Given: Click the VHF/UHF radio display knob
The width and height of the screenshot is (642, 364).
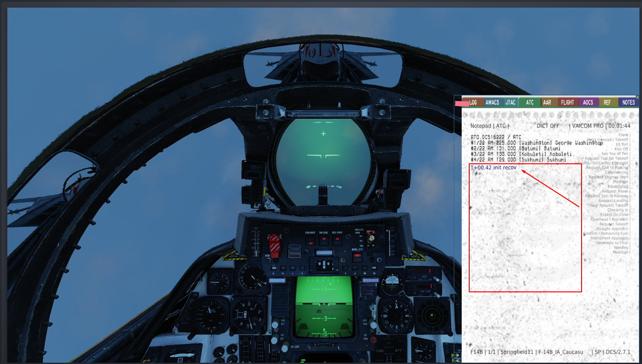Looking at the screenshot, I should point(437,294).
